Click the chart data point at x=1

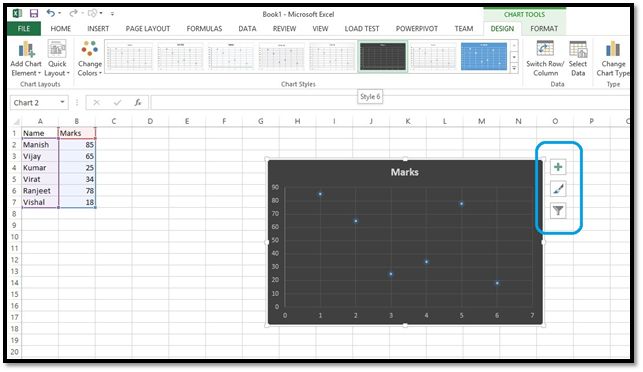coord(320,194)
